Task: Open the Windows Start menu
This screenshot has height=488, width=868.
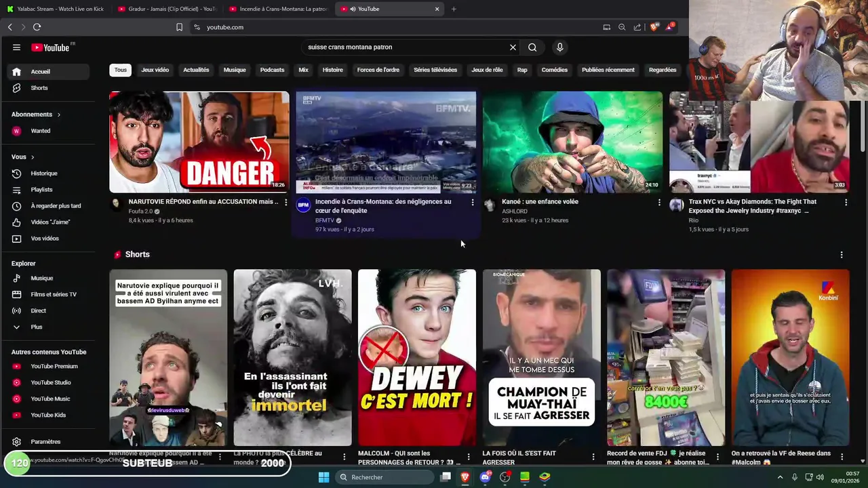Action: 323,477
